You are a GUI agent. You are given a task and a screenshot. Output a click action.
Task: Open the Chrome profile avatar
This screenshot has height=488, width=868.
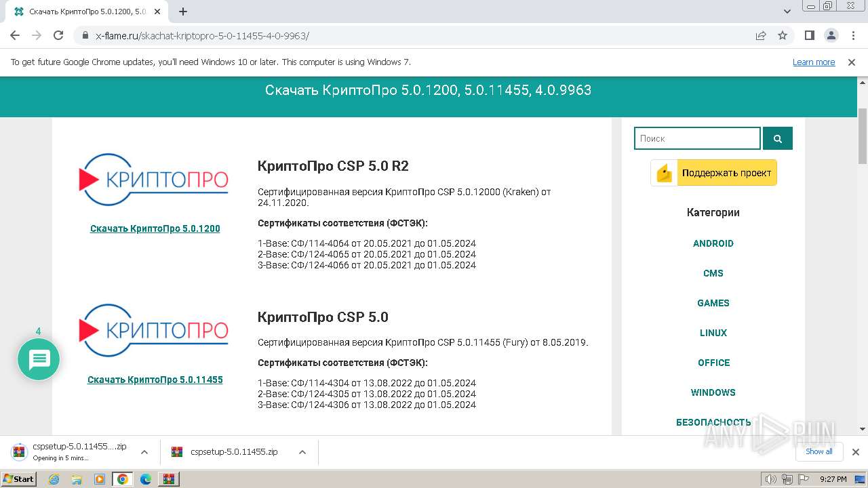[x=831, y=35]
